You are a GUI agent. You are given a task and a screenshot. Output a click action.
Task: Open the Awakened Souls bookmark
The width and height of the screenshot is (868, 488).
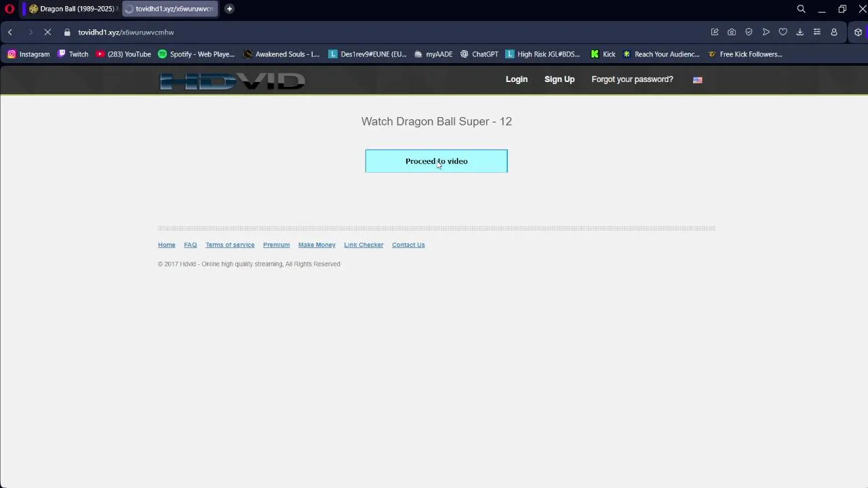(x=281, y=54)
